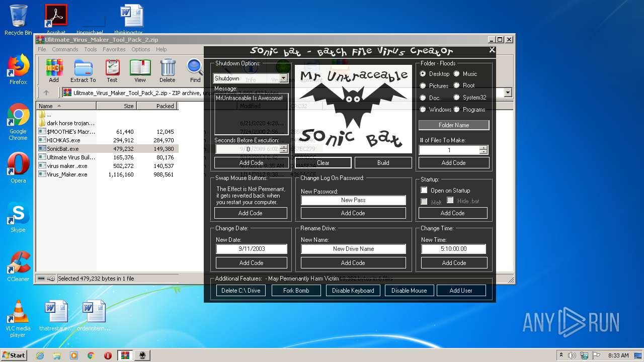Expand Shutdown options dropdown
The height and width of the screenshot is (362, 644).
tap(283, 78)
